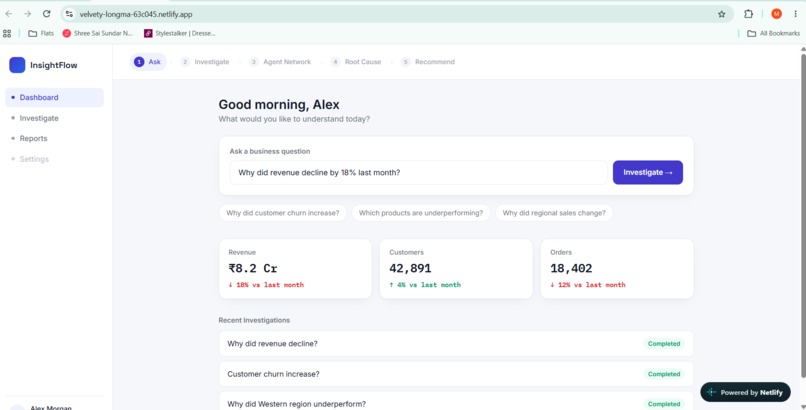Select Dashboard in sidebar
The height and width of the screenshot is (410, 806).
pos(54,97)
